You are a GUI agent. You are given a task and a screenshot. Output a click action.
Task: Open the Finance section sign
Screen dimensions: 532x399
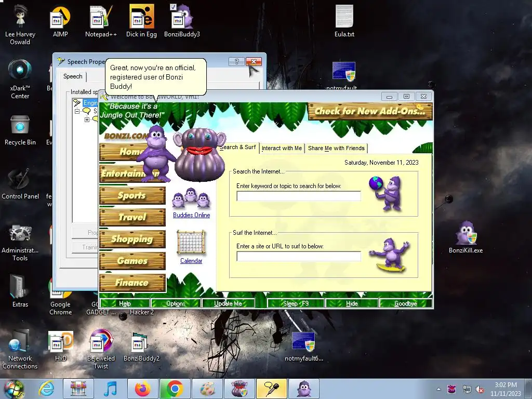pyautogui.click(x=132, y=283)
